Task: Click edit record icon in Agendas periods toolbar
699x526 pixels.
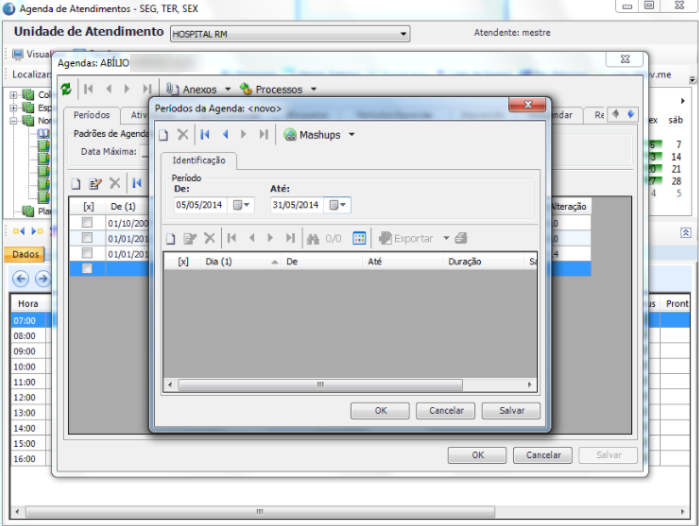Action: [x=95, y=183]
